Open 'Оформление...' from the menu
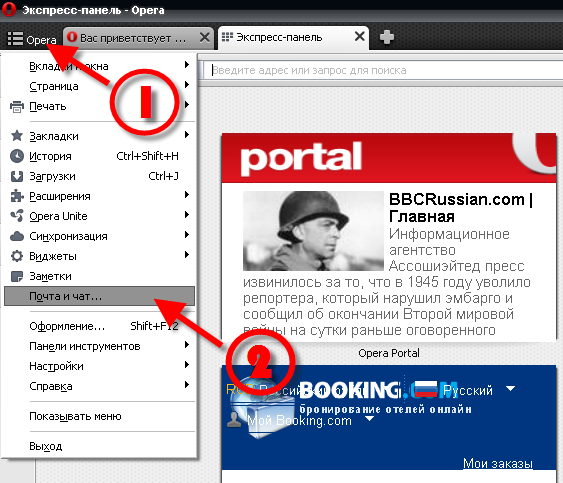The image size is (563, 483). [x=100, y=326]
